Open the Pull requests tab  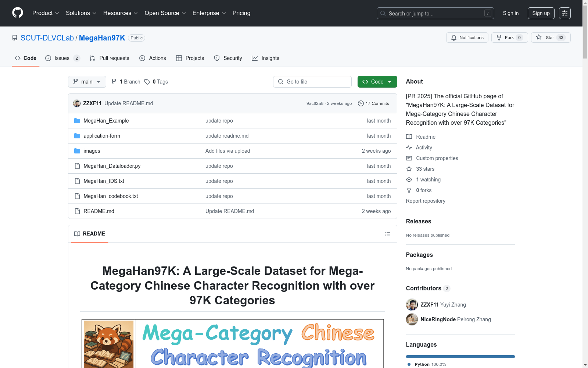(x=110, y=58)
